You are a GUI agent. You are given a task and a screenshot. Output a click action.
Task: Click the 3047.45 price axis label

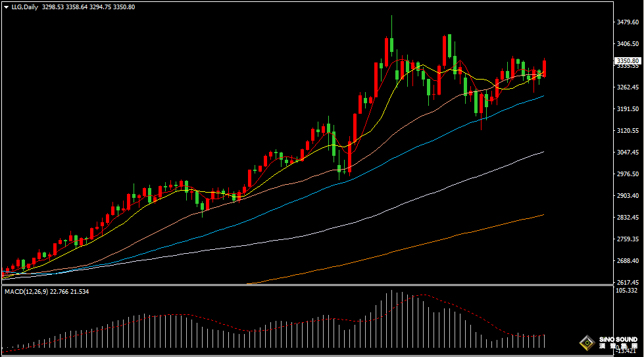click(628, 153)
